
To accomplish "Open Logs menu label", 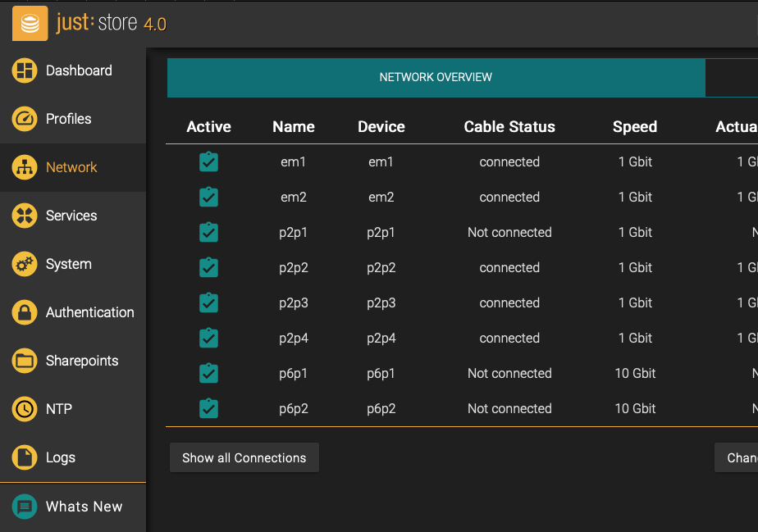I will pos(61,457).
